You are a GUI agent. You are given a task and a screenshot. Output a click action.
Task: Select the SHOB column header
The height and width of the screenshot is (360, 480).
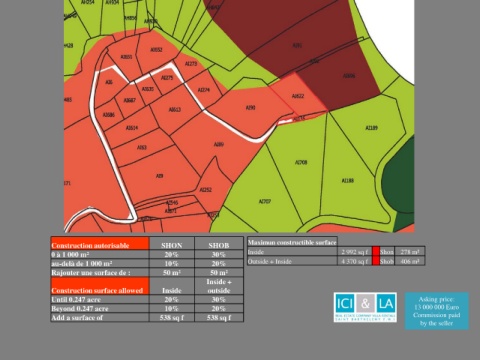(219, 245)
